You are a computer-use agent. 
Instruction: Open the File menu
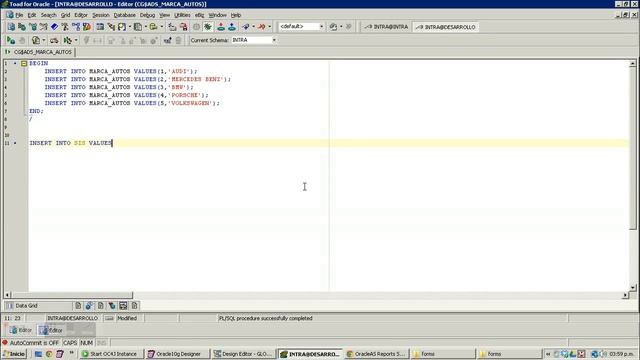point(19,15)
